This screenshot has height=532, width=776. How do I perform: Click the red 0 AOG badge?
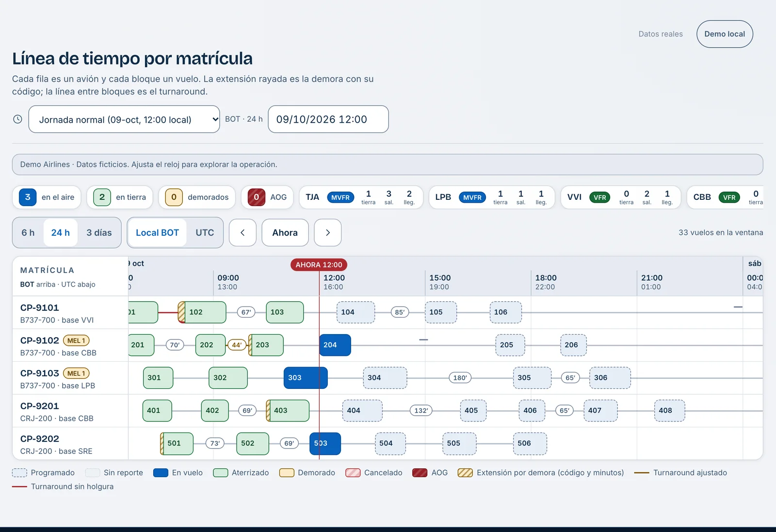click(256, 197)
